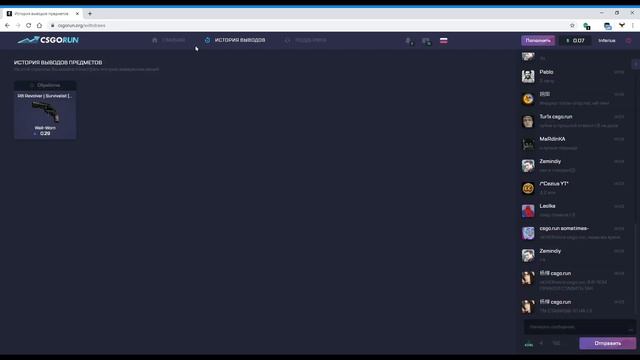Image resolution: width=640 pixels, height=360 pixels.
Task: Click csgo.run sometimes- avatar in chat
Action: (528, 233)
